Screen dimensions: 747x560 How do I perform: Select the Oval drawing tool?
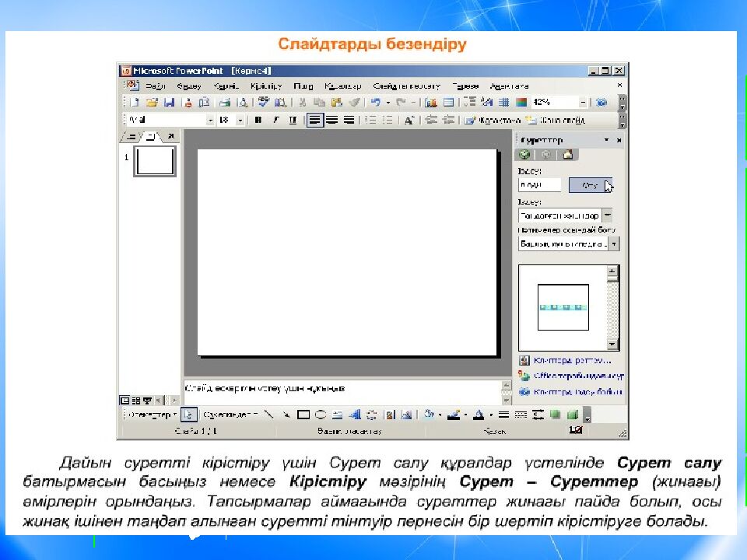(319, 415)
